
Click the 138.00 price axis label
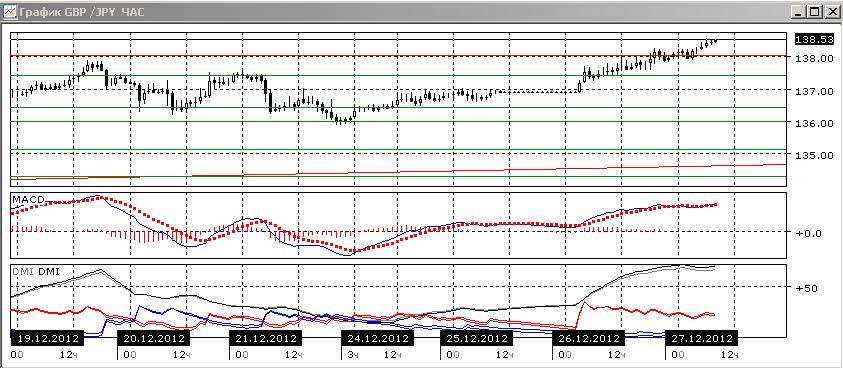pos(814,58)
